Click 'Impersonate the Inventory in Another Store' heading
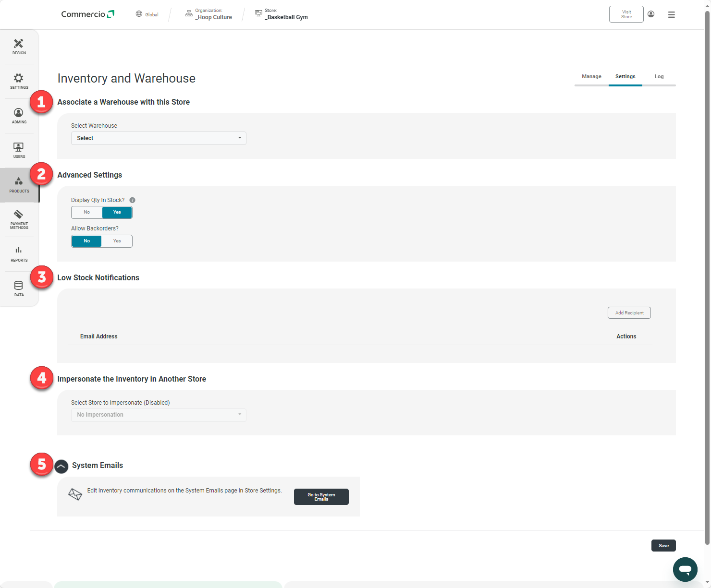This screenshot has width=711, height=588. [x=132, y=379]
